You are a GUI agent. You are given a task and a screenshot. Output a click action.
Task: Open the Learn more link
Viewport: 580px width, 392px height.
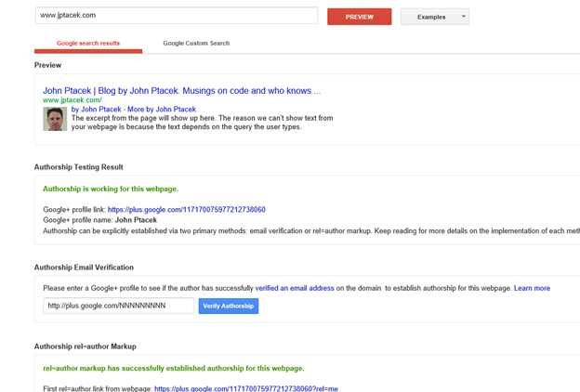[x=532, y=288]
